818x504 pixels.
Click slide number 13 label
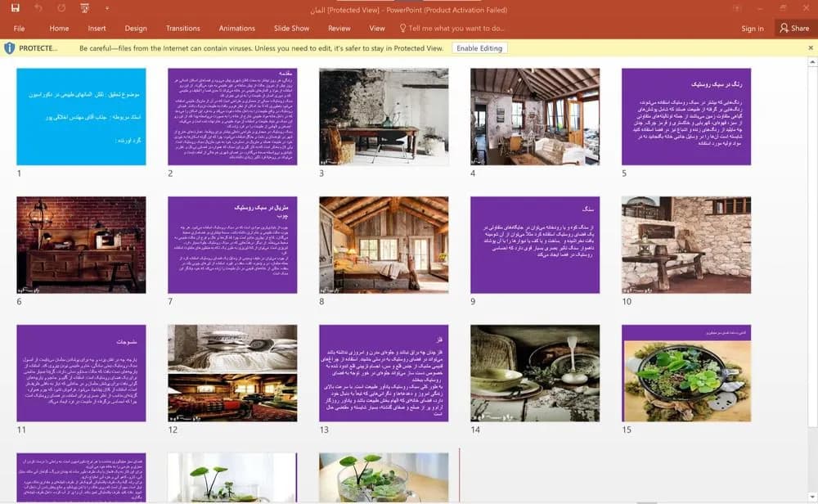coord(324,430)
